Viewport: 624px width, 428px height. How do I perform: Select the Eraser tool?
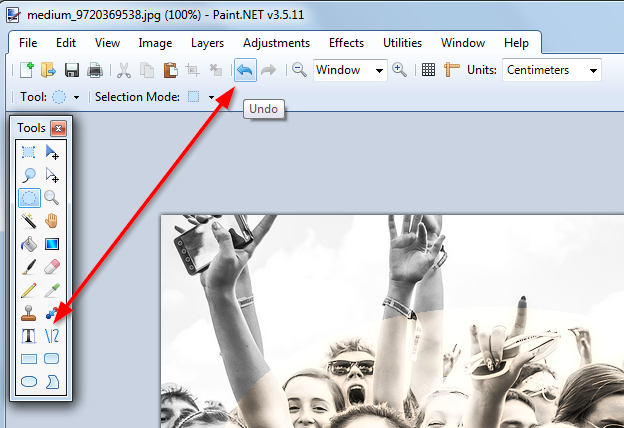52,267
